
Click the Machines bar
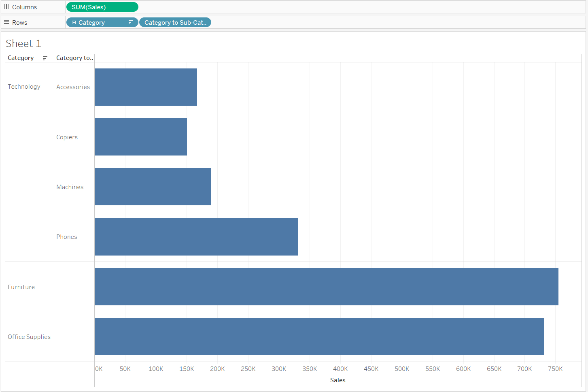click(x=153, y=187)
